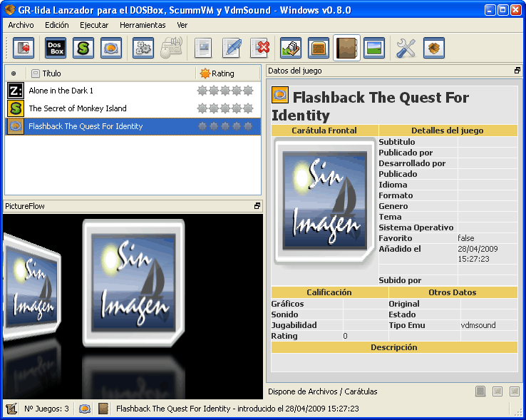Click the Jugabilidad label
The image size is (526, 420).
pyautogui.click(x=294, y=325)
